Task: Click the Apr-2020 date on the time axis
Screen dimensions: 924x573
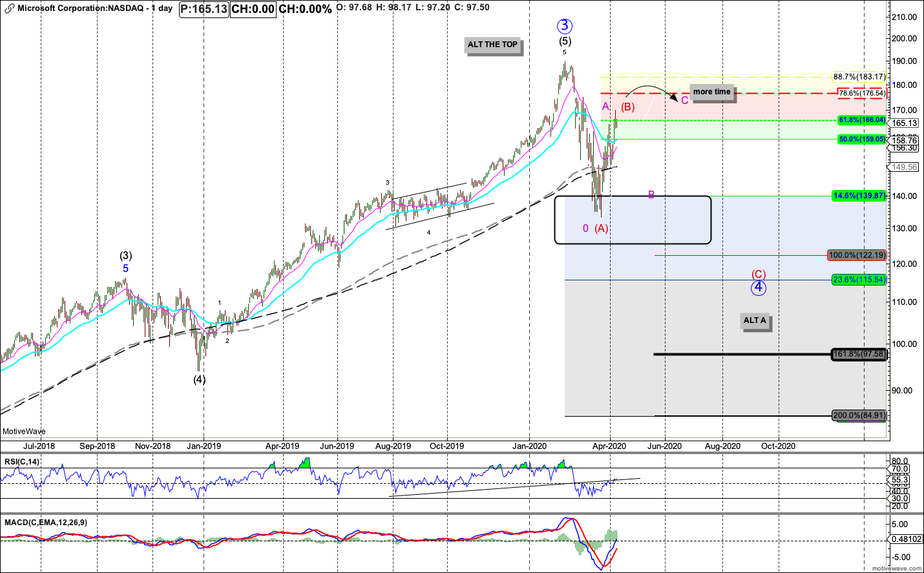Action: tap(609, 446)
